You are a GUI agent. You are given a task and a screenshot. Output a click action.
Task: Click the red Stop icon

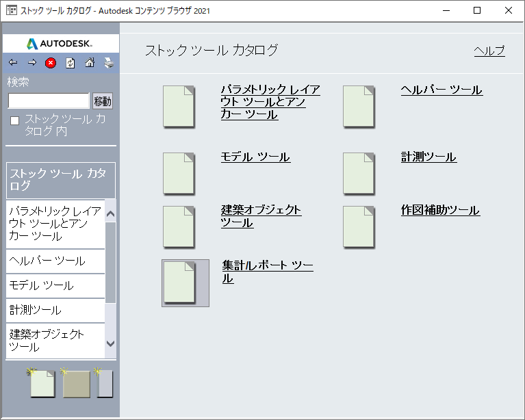tap(51, 62)
